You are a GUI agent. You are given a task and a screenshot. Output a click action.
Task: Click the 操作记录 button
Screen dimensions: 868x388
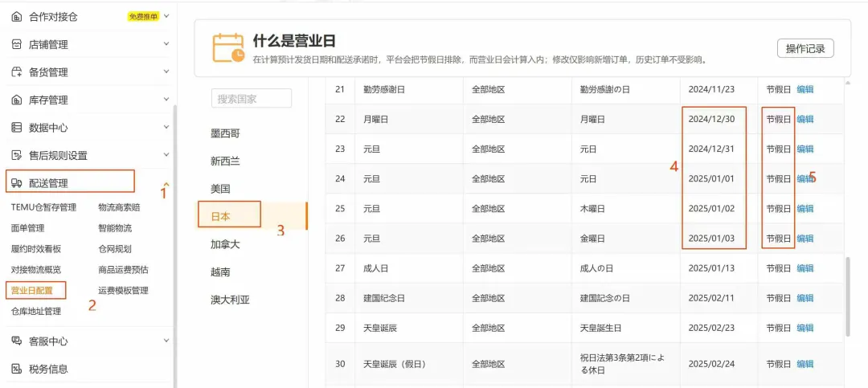[x=805, y=49]
